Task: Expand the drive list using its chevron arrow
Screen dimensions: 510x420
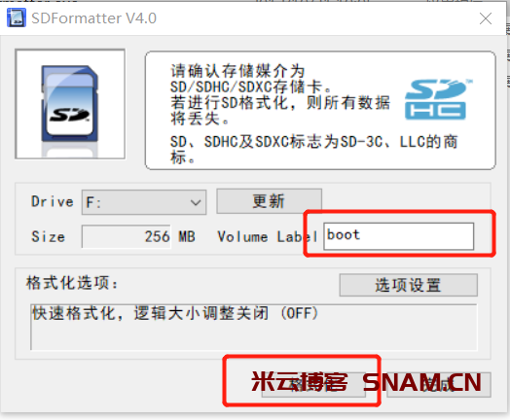Action: (196, 202)
